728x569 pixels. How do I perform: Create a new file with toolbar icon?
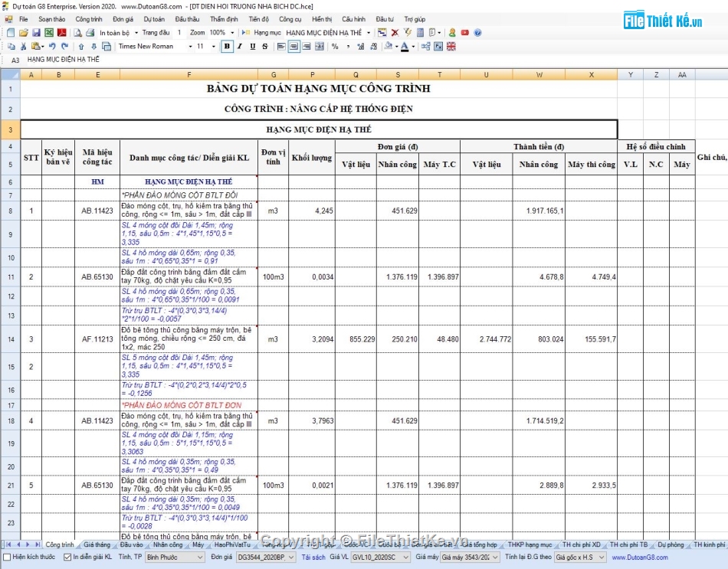click(11, 32)
